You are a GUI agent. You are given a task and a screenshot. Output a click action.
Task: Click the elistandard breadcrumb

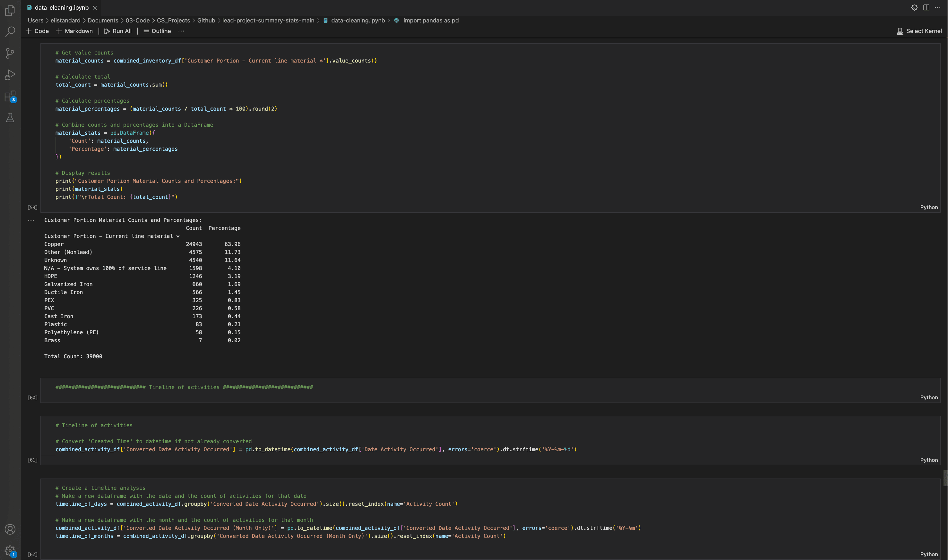tap(65, 21)
